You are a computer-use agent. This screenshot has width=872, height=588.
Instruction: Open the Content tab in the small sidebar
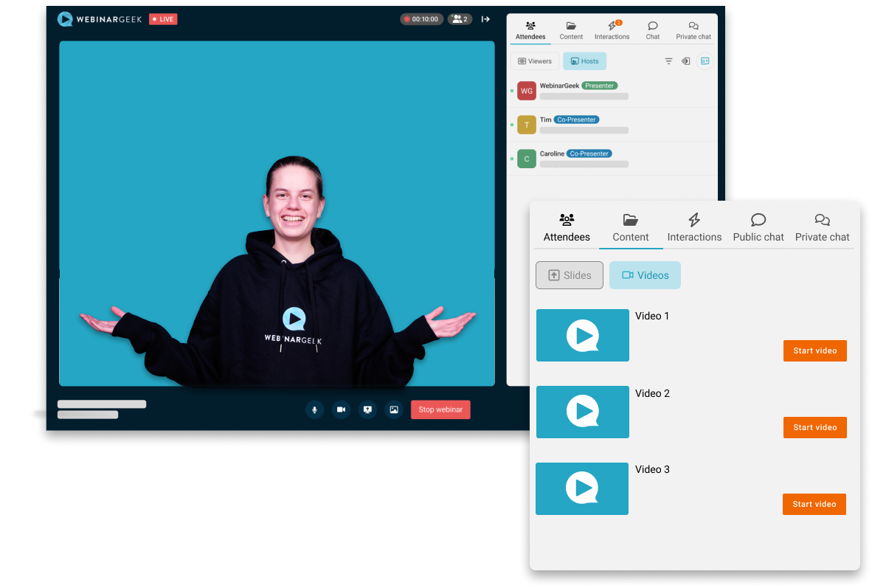tap(571, 30)
